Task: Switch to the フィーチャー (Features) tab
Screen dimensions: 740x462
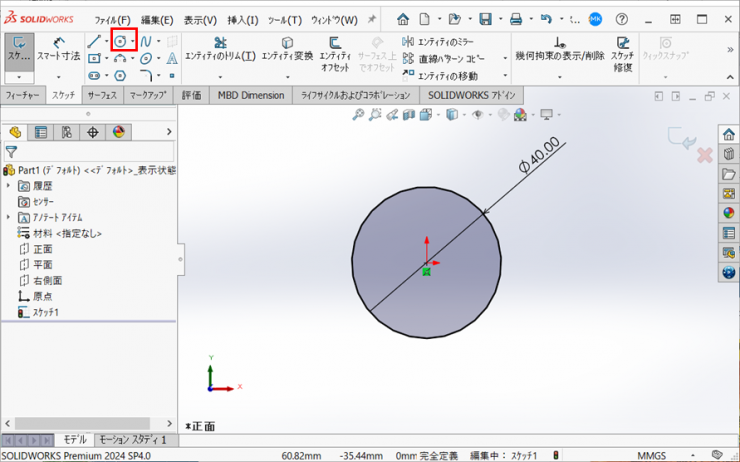Action: [23, 95]
